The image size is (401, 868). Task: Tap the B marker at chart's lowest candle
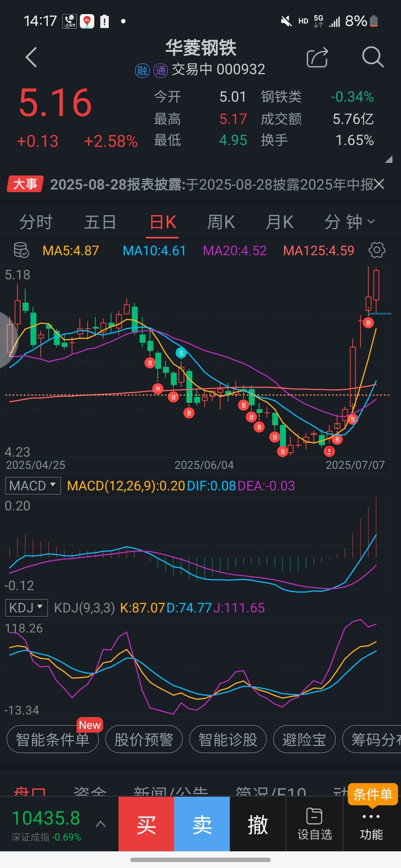[x=283, y=451]
